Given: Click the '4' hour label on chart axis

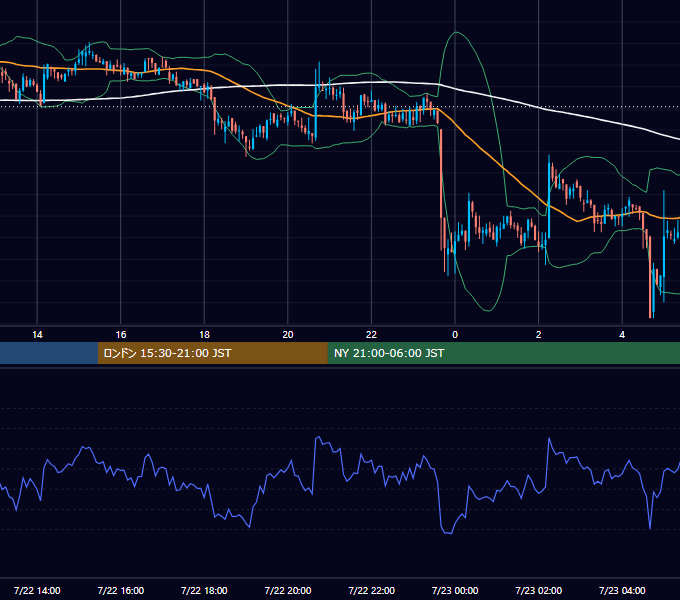Looking at the screenshot, I should tap(622, 335).
